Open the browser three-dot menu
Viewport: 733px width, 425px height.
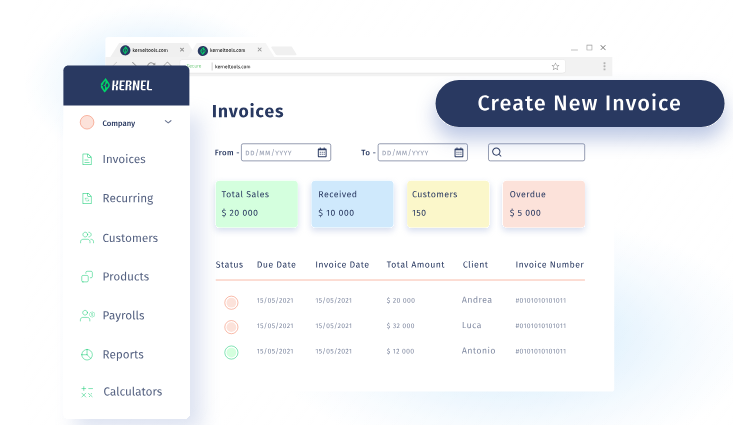604,66
